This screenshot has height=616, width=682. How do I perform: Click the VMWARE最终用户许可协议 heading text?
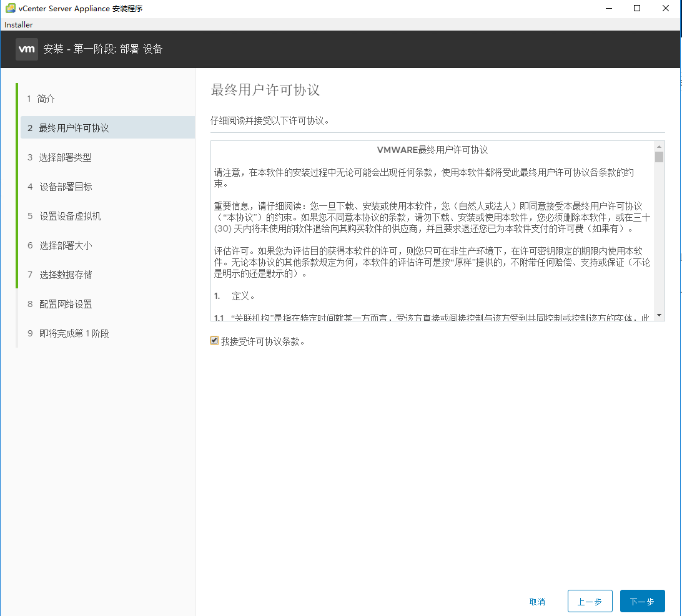coord(432,150)
